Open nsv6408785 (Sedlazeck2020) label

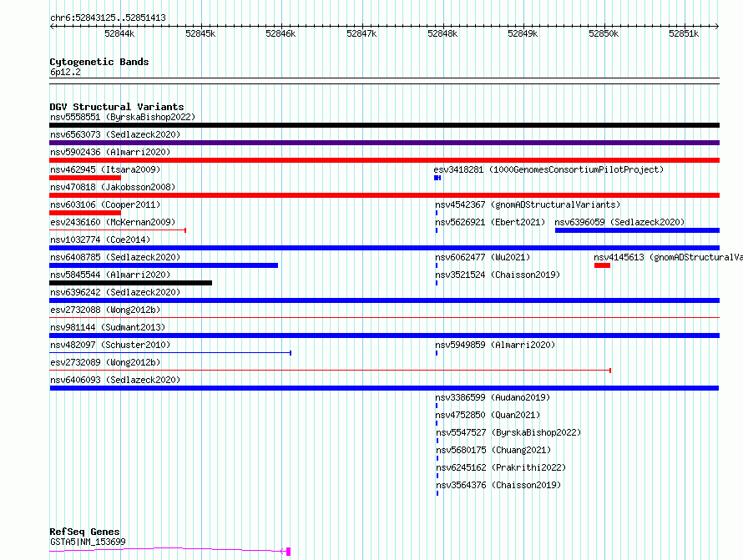(x=115, y=257)
